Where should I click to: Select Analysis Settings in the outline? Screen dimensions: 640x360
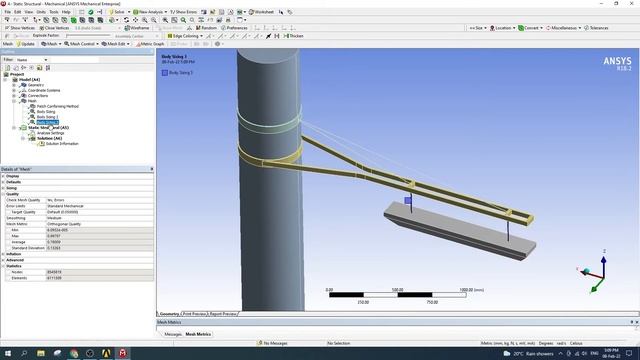(51, 133)
